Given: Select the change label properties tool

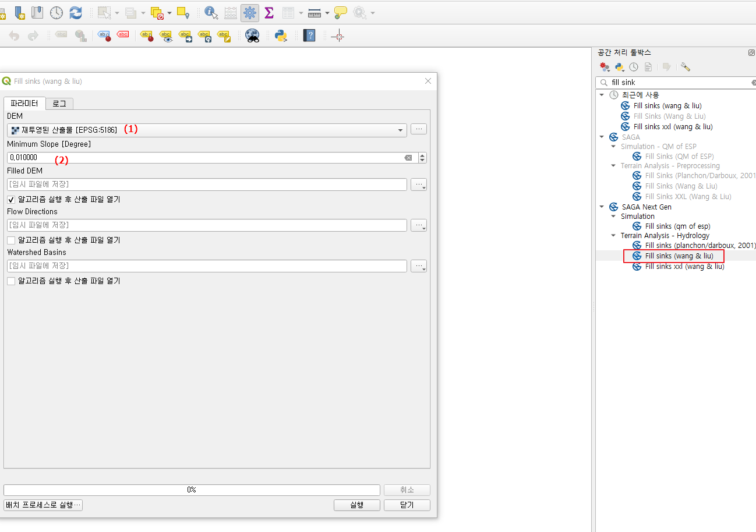Looking at the screenshot, I should (x=224, y=36).
